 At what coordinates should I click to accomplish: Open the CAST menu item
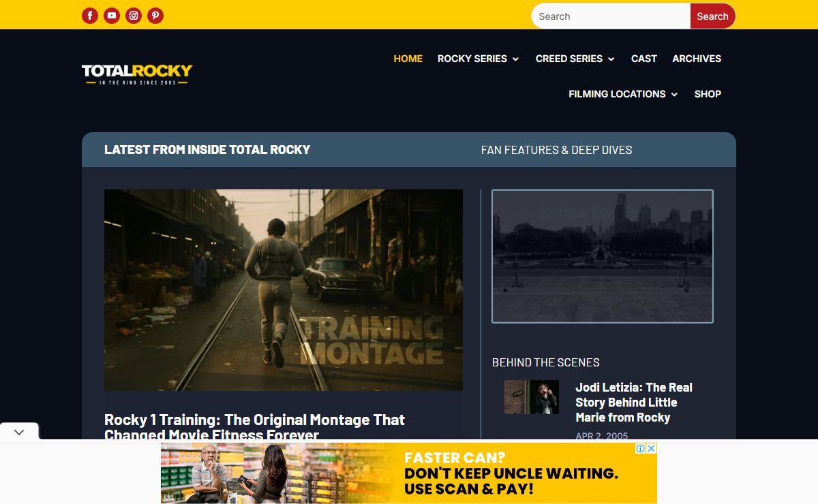pyautogui.click(x=644, y=59)
